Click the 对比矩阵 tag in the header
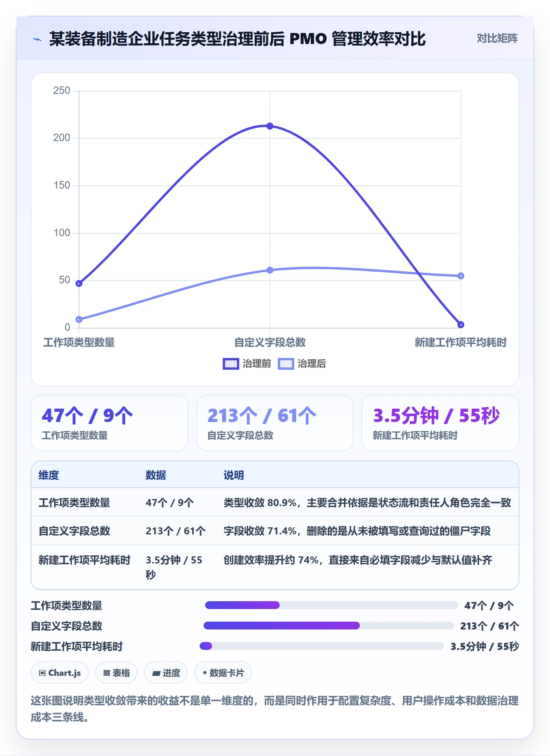The height and width of the screenshot is (756, 550). coord(497,38)
